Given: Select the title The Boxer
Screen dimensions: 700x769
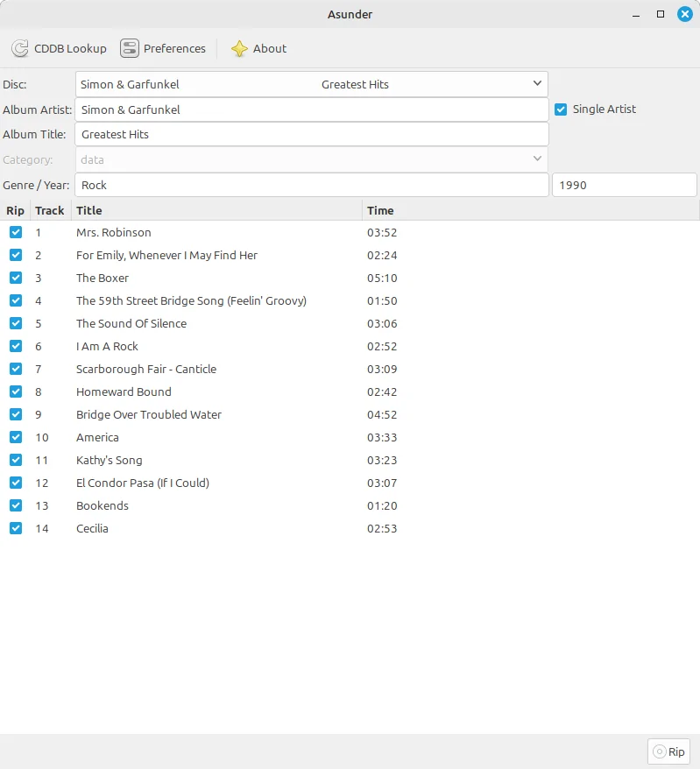Looking at the screenshot, I should click(103, 278).
